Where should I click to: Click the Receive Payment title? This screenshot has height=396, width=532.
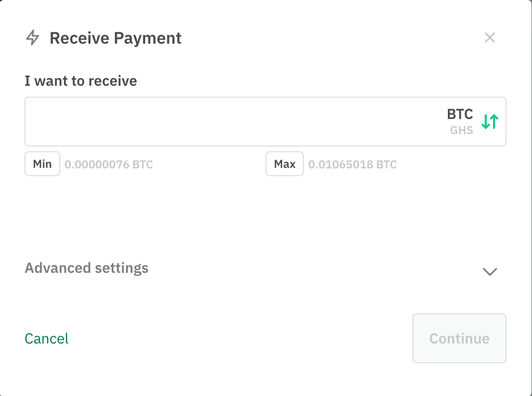pos(115,38)
